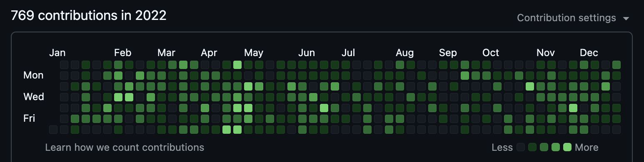Click the Fri weekday label
Viewport: 644px width, 162px height.
coord(29,118)
